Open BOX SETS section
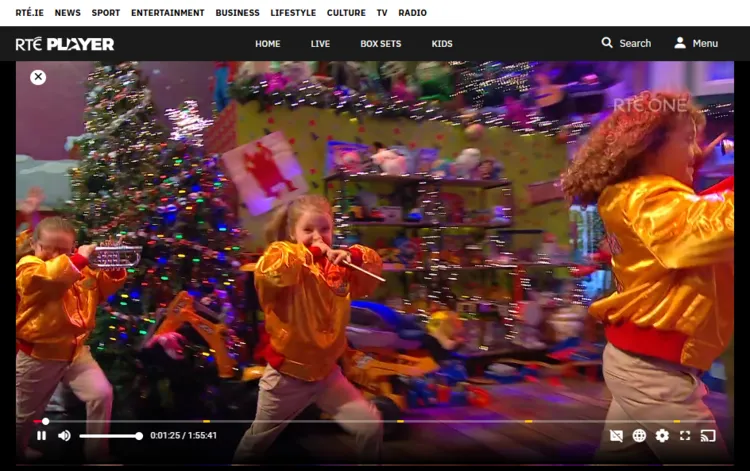Viewport: 750px width, 471px height. click(x=381, y=44)
